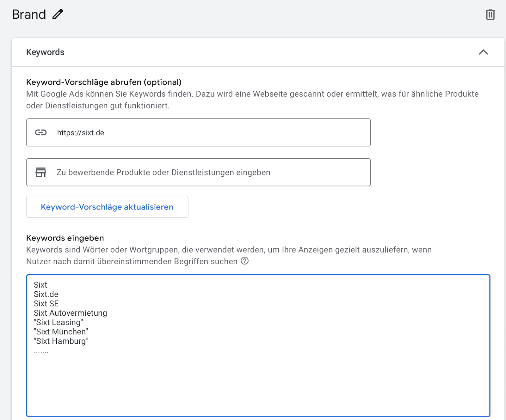Select the keyword line "Sixt Hamburg"

point(61,341)
